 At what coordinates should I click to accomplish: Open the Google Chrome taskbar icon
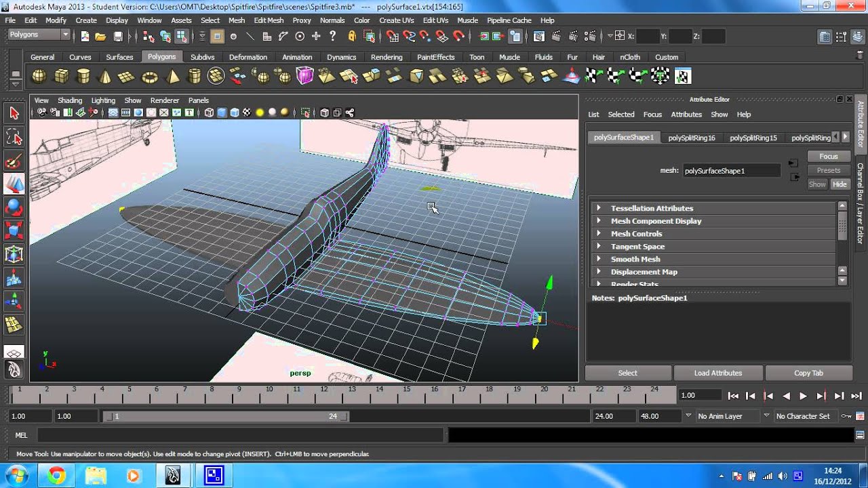point(56,476)
